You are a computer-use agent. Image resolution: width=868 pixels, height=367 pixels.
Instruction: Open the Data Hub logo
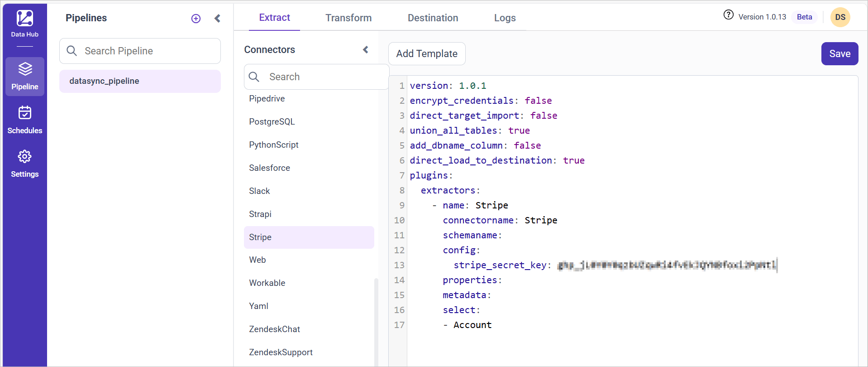(24, 24)
